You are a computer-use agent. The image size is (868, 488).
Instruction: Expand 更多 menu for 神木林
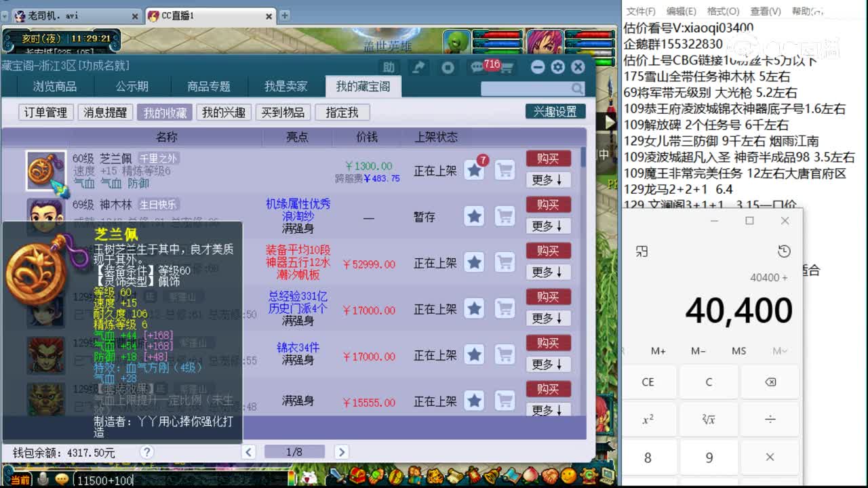click(x=548, y=226)
